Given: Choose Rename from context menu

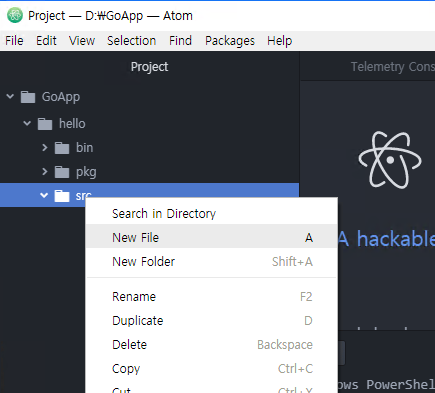Looking at the screenshot, I should point(212,297).
